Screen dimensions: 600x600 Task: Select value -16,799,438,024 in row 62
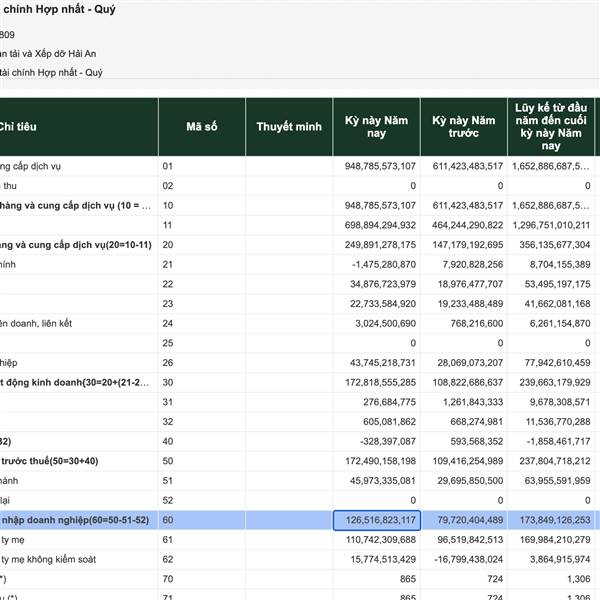(469, 559)
